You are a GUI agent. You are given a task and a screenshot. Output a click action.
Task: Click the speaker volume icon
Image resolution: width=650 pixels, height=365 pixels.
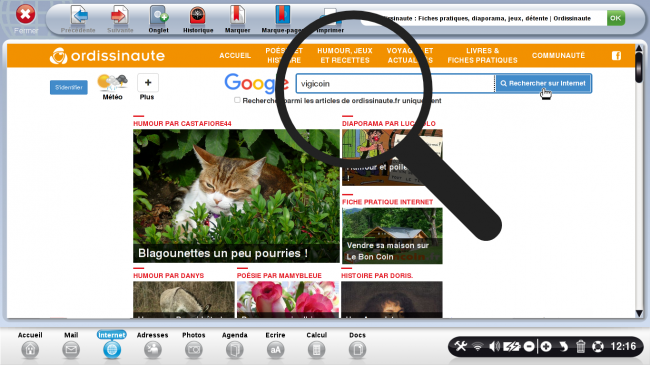click(495, 346)
